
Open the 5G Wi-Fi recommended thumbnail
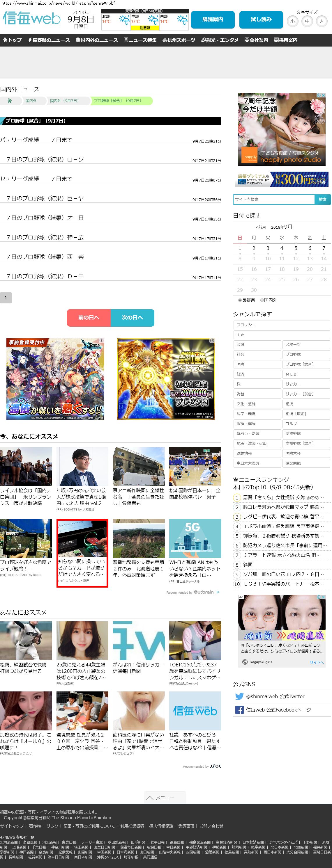[195, 538]
